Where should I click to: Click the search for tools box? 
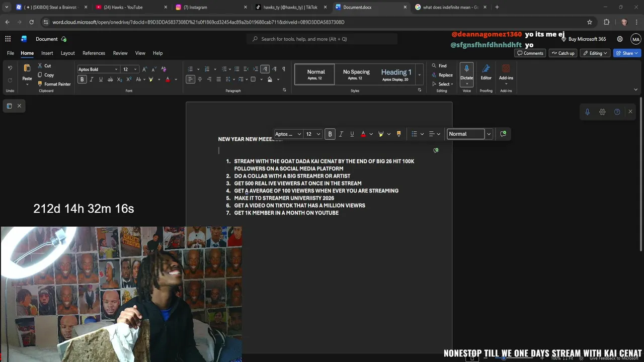click(322, 39)
